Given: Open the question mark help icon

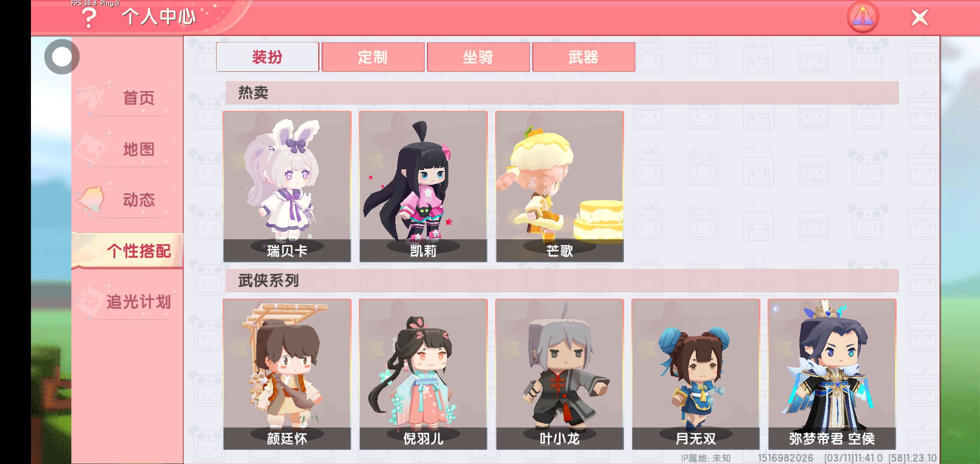Looking at the screenshot, I should 89,18.
